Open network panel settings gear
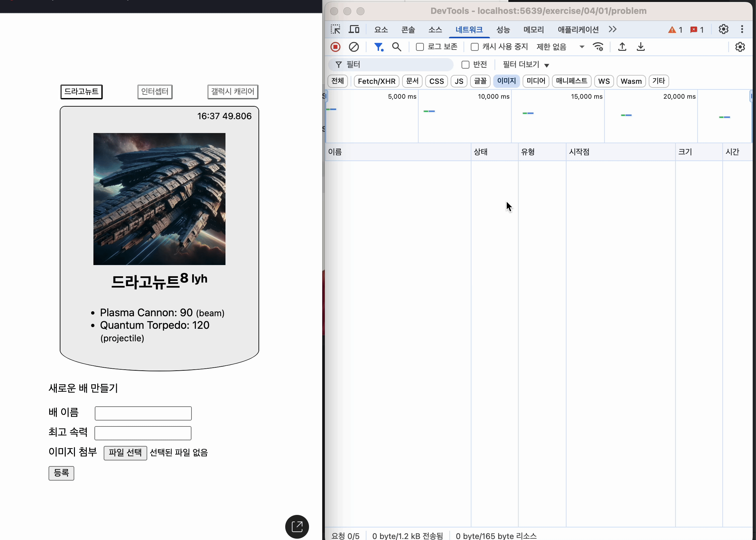The width and height of the screenshot is (756, 540). click(x=740, y=47)
